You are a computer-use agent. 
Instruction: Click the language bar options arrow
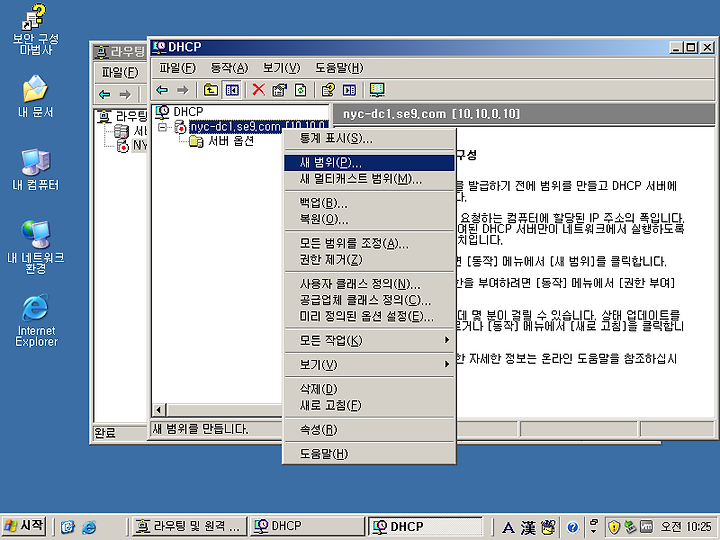point(594,532)
